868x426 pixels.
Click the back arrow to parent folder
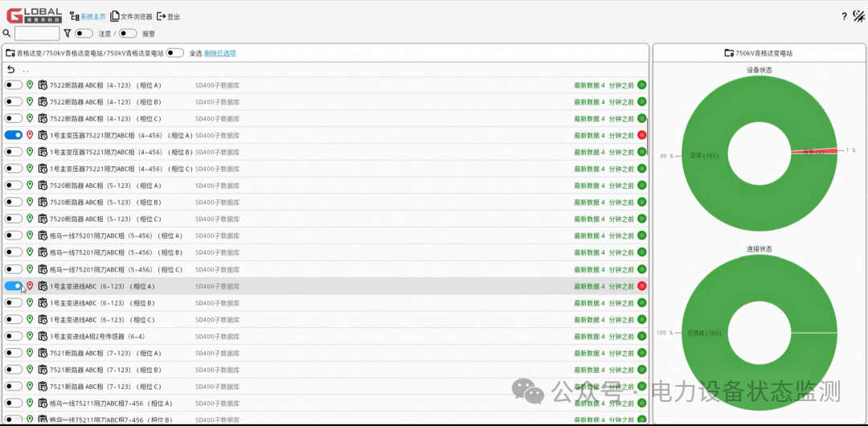click(11, 70)
